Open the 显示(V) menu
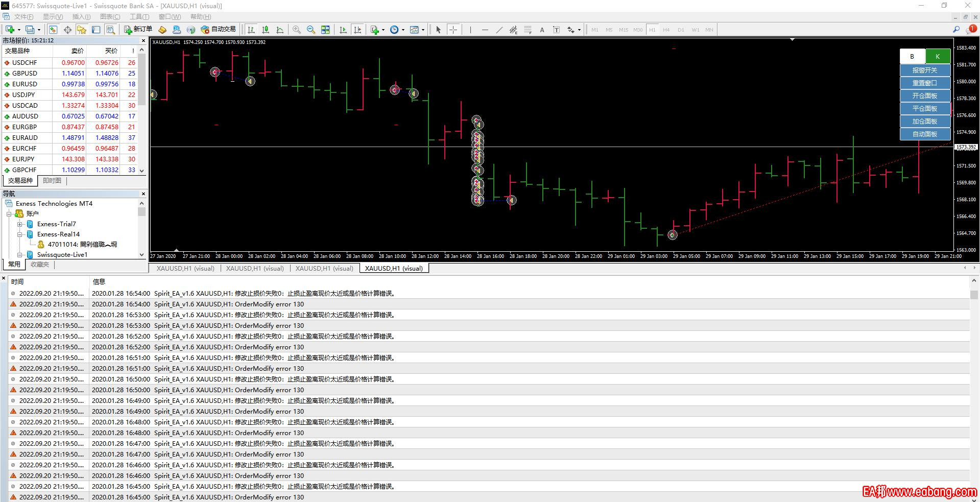The width and height of the screenshot is (980, 502). coord(53,17)
